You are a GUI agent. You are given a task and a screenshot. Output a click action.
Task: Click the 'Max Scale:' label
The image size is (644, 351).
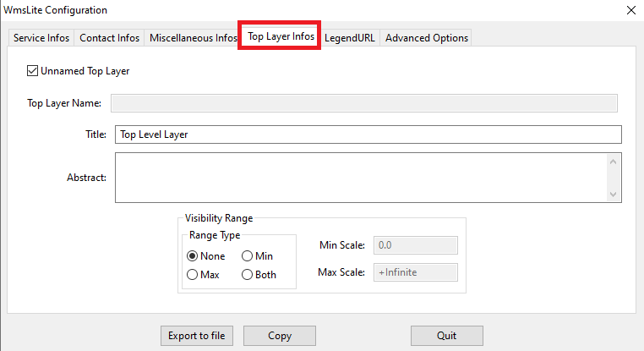coord(341,272)
